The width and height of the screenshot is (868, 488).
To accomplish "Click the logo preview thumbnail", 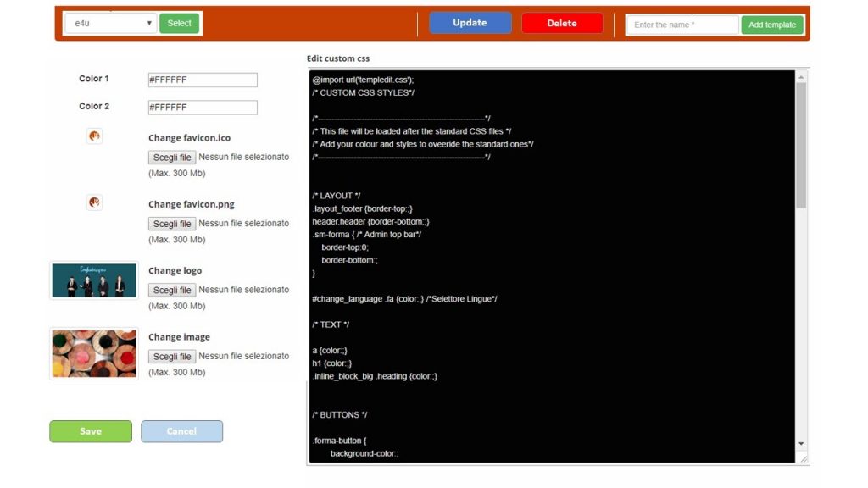I will (94, 280).
